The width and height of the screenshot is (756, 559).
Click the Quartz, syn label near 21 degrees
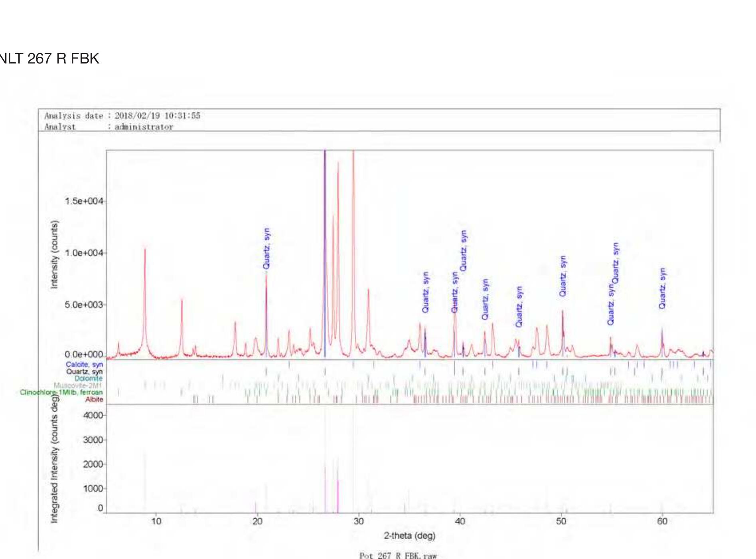pyautogui.click(x=266, y=248)
